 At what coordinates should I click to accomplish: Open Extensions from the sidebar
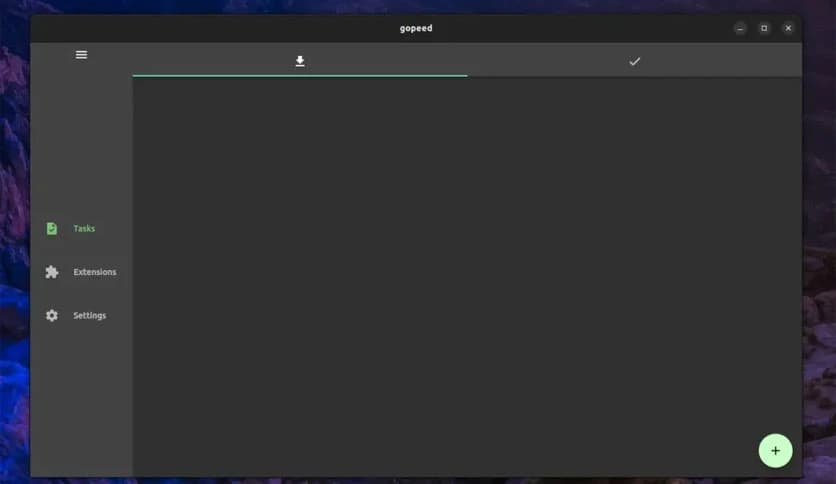click(82, 272)
